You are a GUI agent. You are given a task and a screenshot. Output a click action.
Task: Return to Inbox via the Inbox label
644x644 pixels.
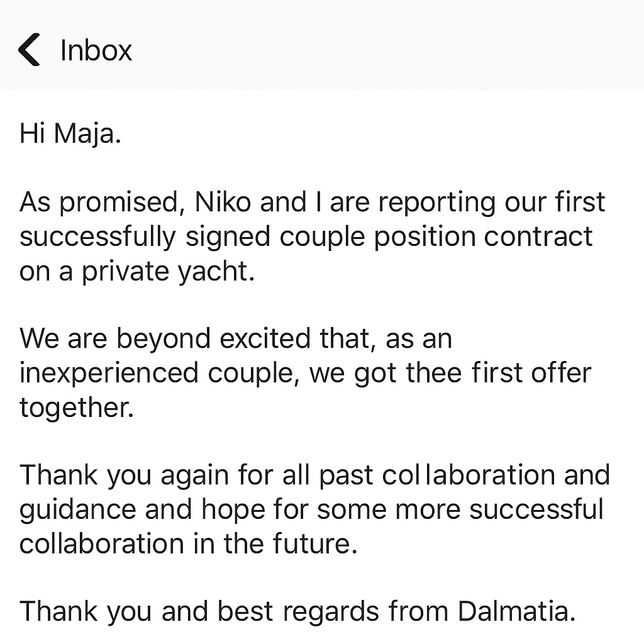(96, 50)
